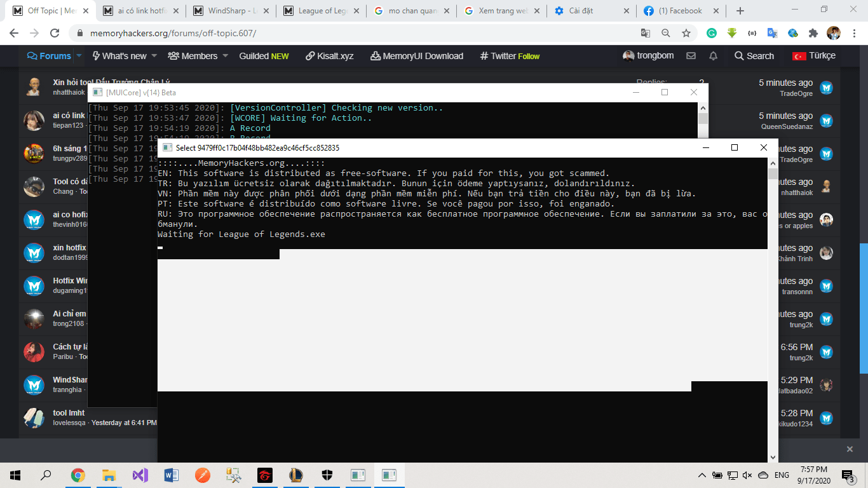Open the Google Translate extension

pos(773,33)
